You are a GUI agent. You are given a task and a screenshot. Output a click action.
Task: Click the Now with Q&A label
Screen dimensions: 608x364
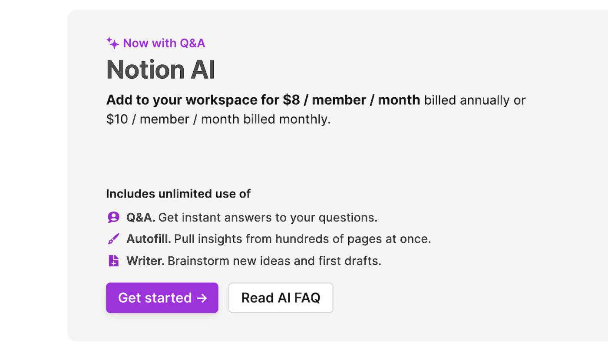click(x=164, y=43)
